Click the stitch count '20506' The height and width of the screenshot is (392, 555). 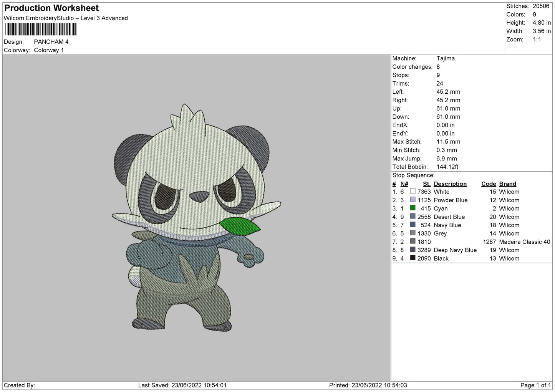coord(541,6)
